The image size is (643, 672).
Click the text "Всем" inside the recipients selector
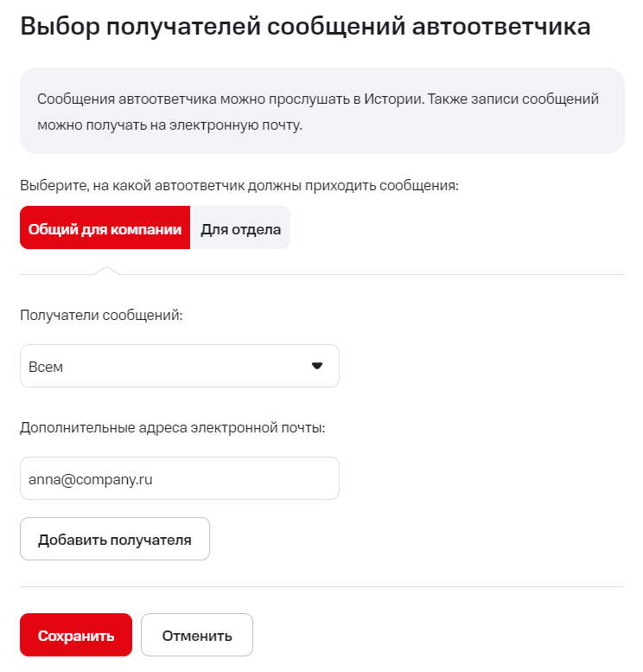click(x=46, y=367)
